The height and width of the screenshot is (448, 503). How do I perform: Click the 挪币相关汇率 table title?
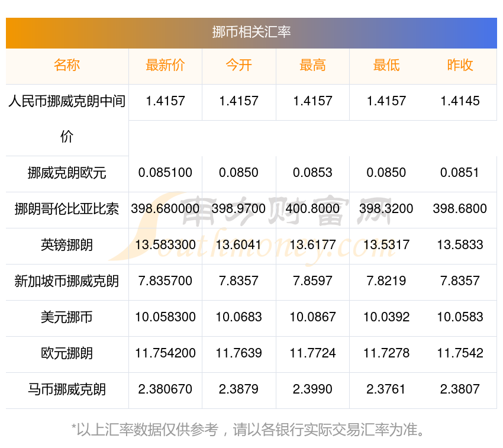point(251,32)
